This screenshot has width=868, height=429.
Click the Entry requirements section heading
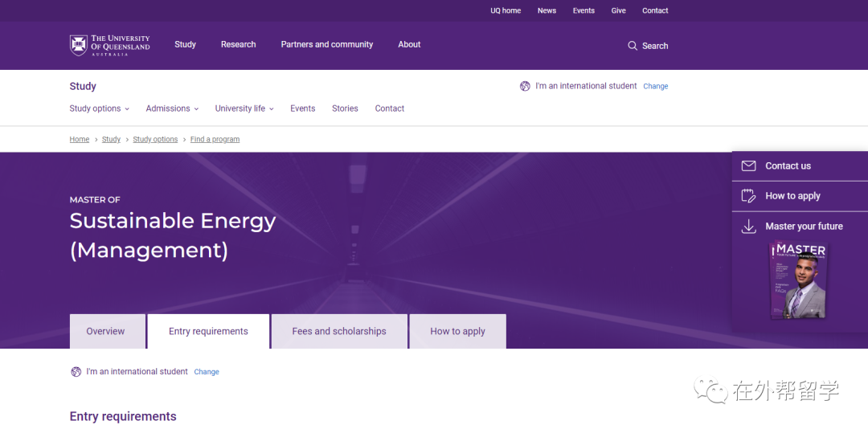click(x=123, y=416)
